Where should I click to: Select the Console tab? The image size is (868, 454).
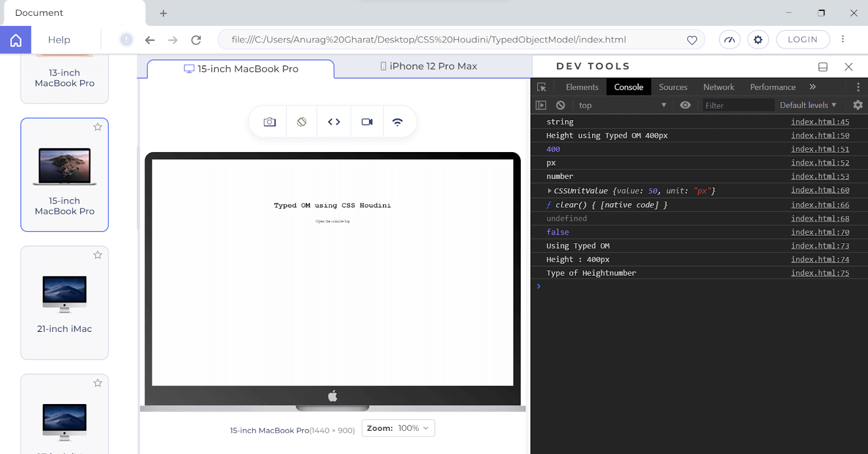pos(629,87)
